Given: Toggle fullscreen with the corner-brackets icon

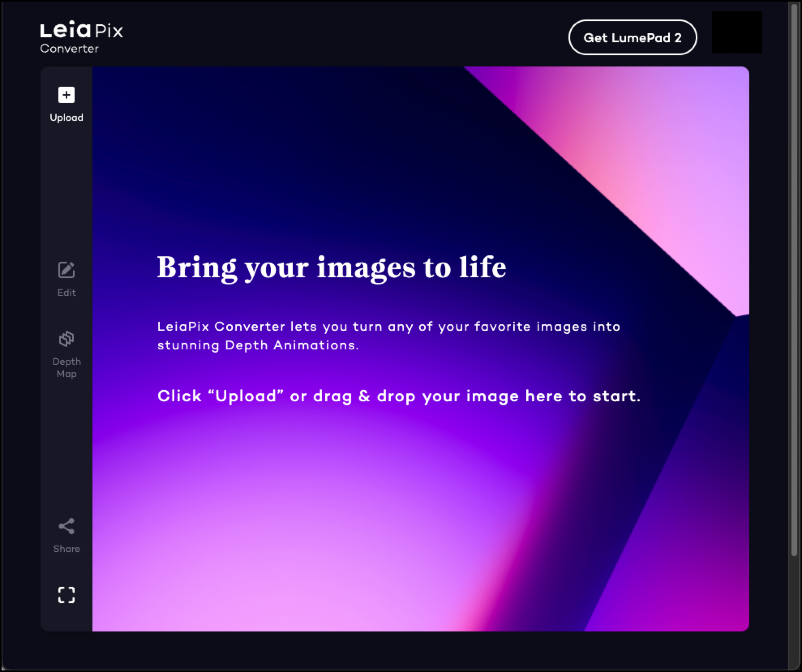Looking at the screenshot, I should [x=66, y=595].
